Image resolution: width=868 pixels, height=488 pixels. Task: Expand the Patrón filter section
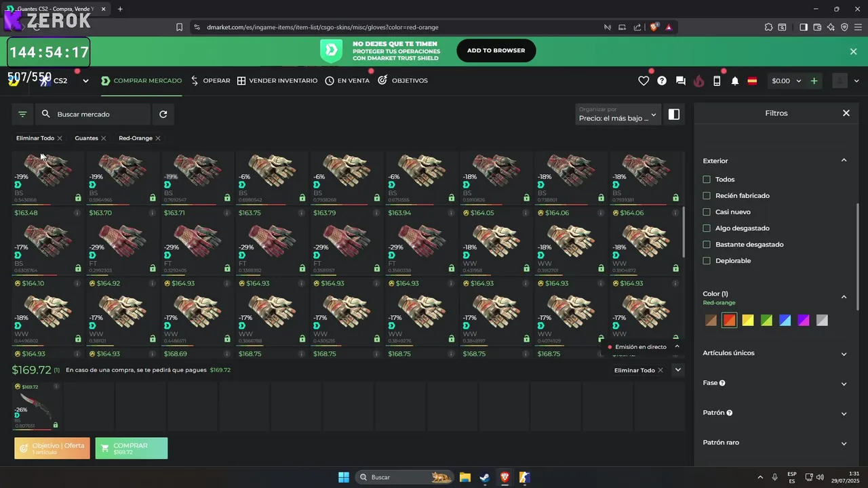coord(844,413)
